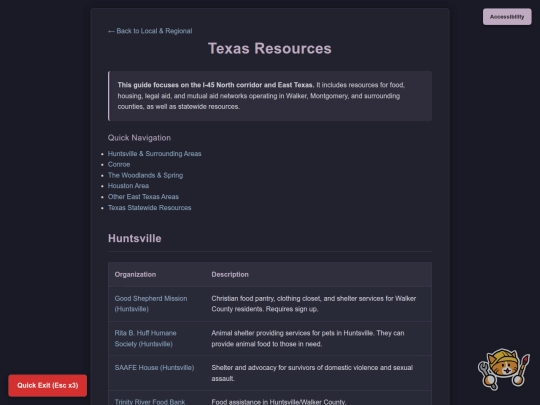Go back to Local & Regional

[x=150, y=31]
